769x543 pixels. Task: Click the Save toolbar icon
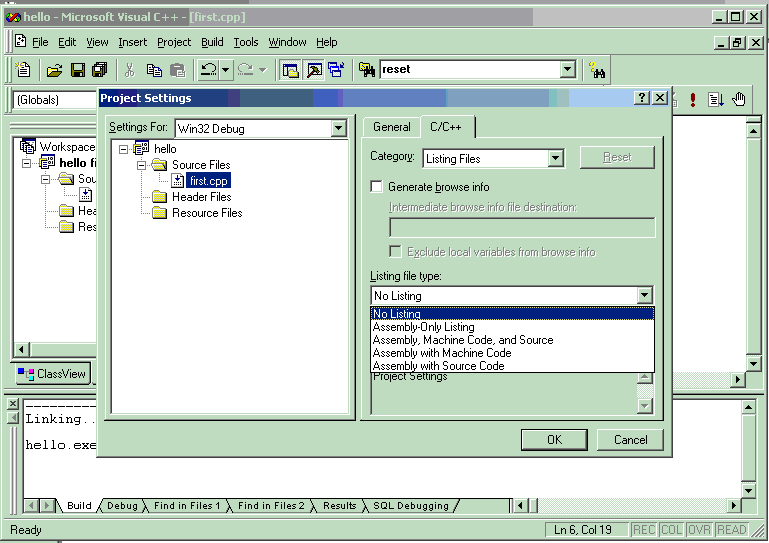click(x=78, y=70)
